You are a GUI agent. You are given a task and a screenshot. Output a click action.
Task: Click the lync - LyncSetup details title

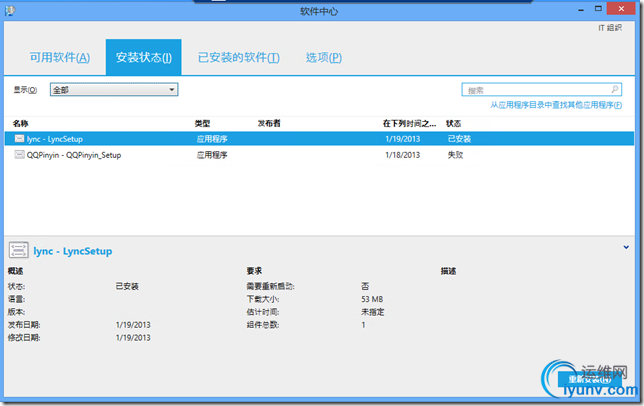[73, 251]
